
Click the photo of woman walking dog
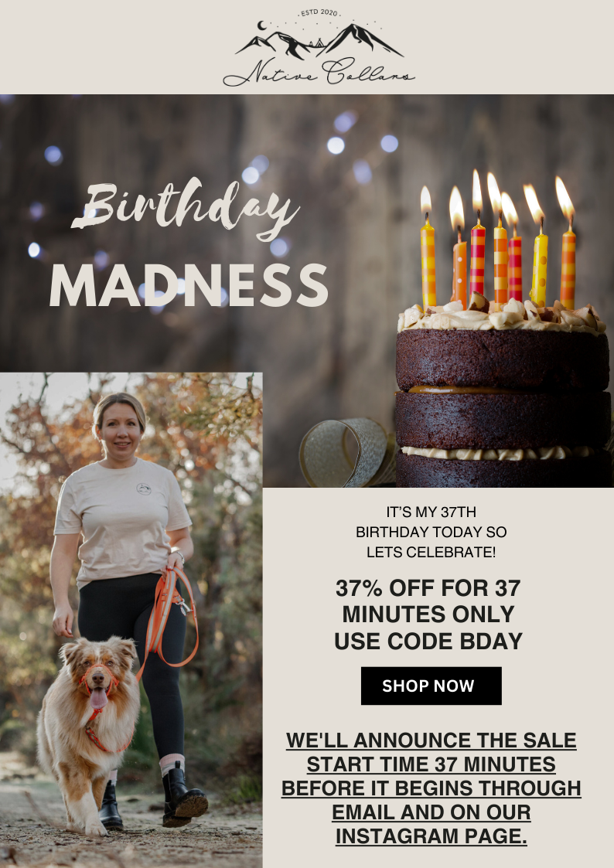click(131, 620)
